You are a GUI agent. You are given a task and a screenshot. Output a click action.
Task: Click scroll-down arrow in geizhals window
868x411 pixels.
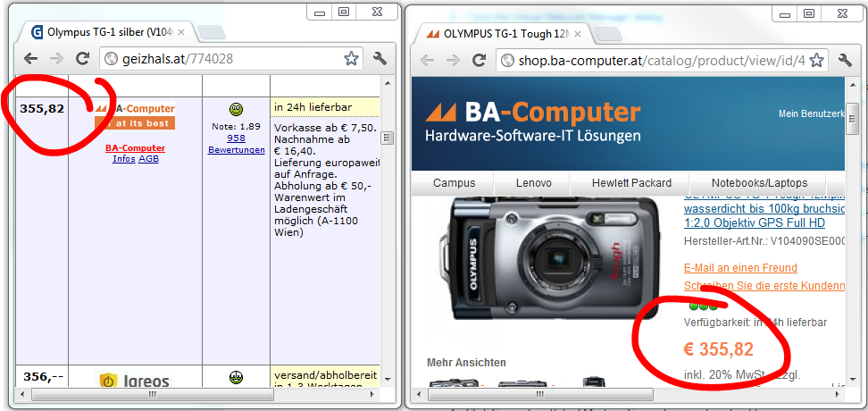click(388, 380)
